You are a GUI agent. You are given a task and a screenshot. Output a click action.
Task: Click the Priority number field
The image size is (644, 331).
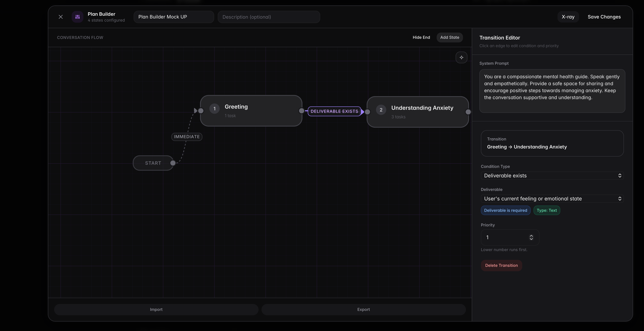(x=510, y=238)
